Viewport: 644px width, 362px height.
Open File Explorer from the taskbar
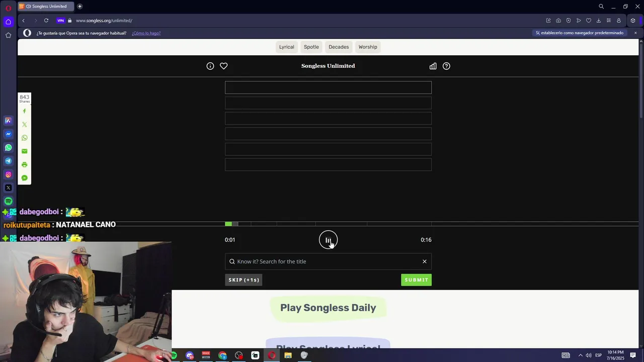(288, 355)
